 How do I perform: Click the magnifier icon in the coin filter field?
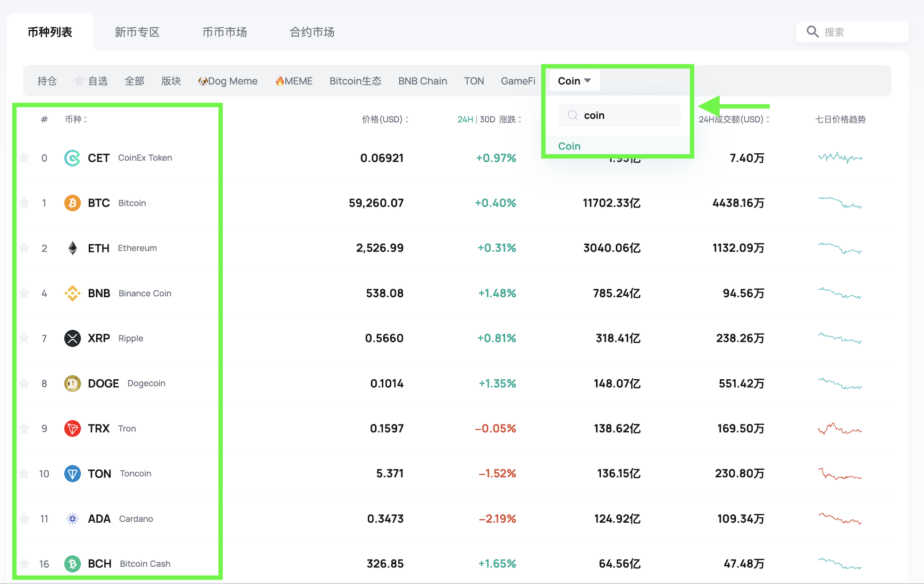pyautogui.click(x=572, y=115)
